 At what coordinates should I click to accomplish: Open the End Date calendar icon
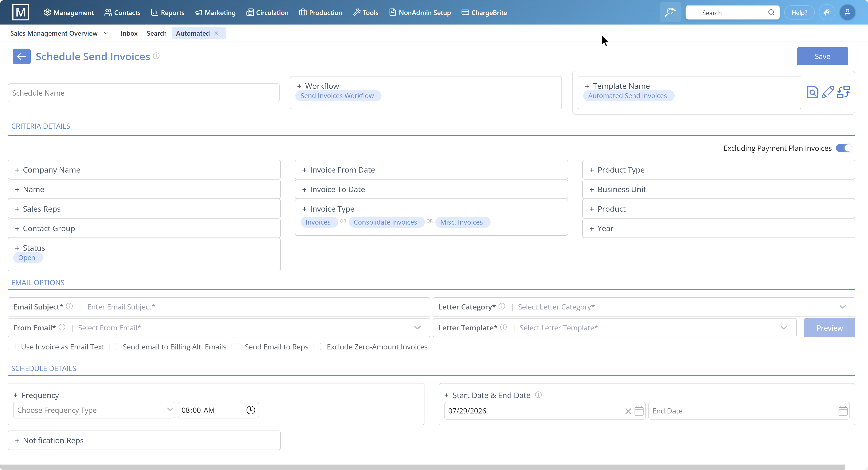coord(843,411)
